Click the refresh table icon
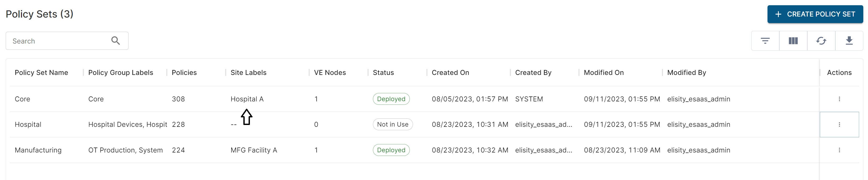 pyautogui.click(x=821, y=41)
